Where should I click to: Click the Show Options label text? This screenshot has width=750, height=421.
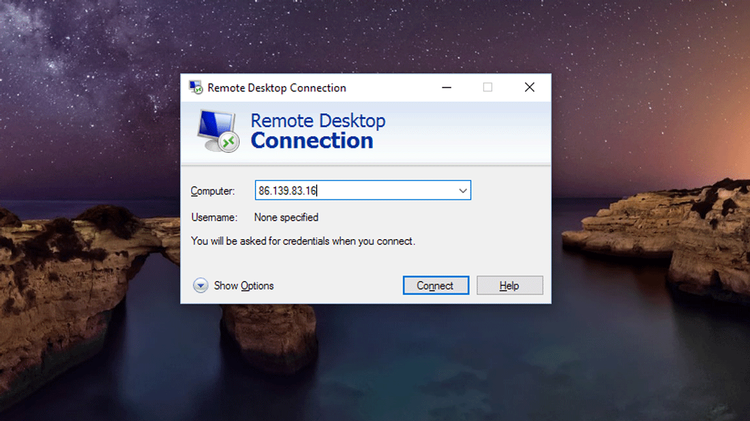point(243,286)
